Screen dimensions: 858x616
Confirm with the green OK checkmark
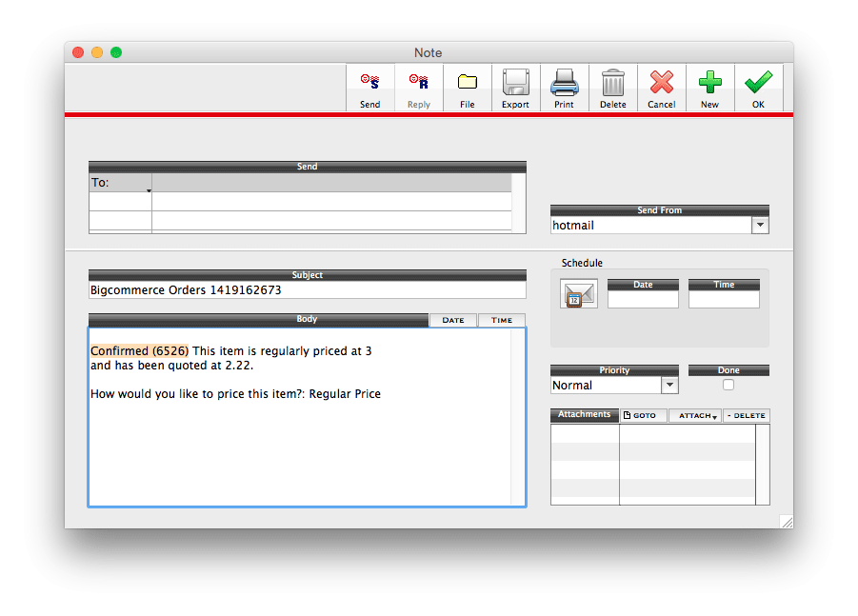point(758,83)
